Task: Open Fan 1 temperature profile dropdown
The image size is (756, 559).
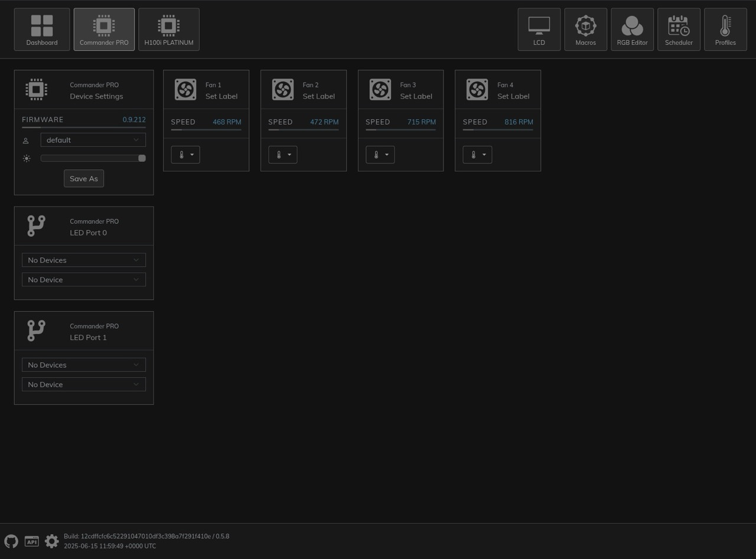Action: point(185,155)
